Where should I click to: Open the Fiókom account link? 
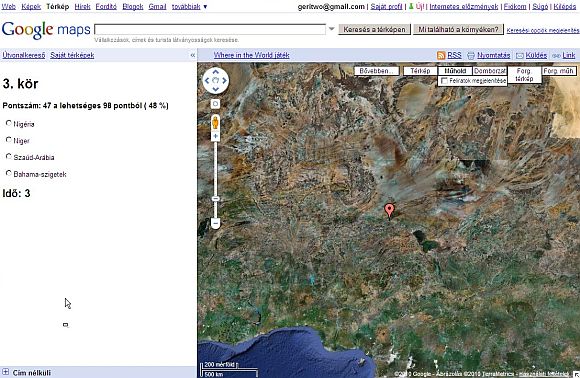pos(515,6)
